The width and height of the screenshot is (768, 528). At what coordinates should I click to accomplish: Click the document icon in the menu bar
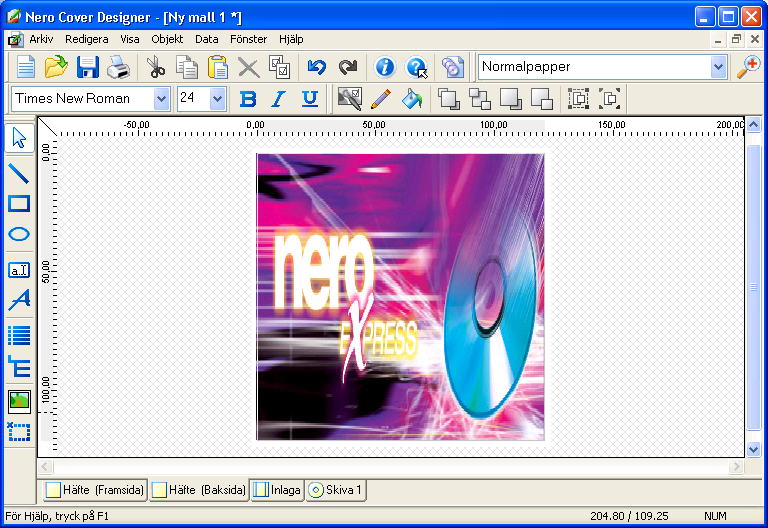(15, 40)
